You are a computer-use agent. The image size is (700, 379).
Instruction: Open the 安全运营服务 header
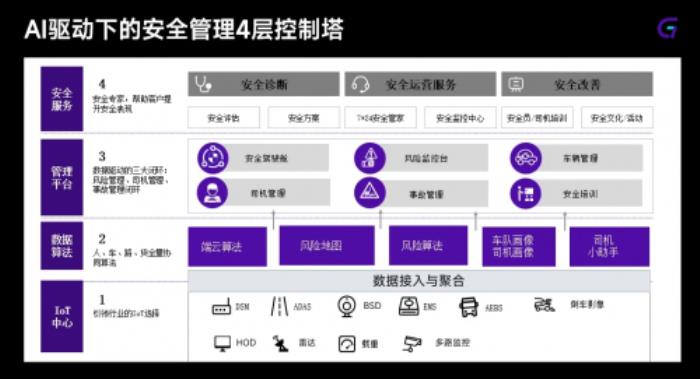tap(420, 84)
